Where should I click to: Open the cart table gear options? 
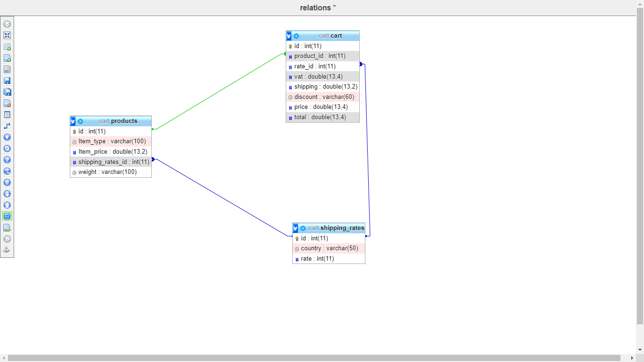pyautogui.click(x=297, y=36)
